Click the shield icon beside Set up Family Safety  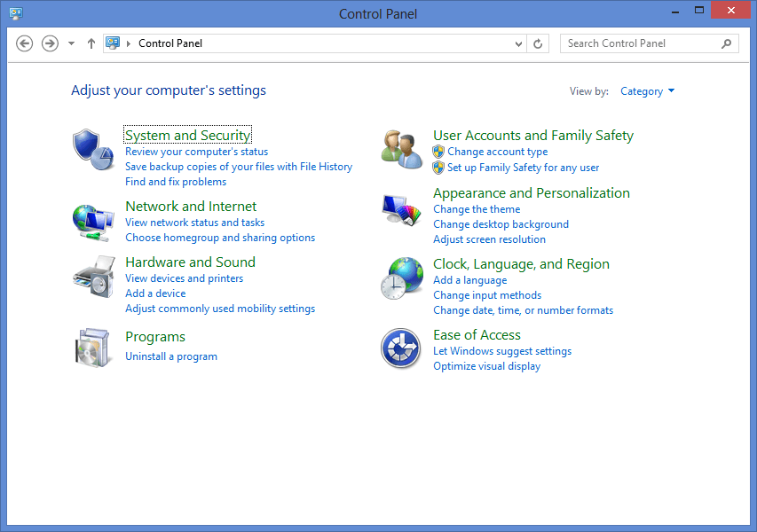pos(438,168)
